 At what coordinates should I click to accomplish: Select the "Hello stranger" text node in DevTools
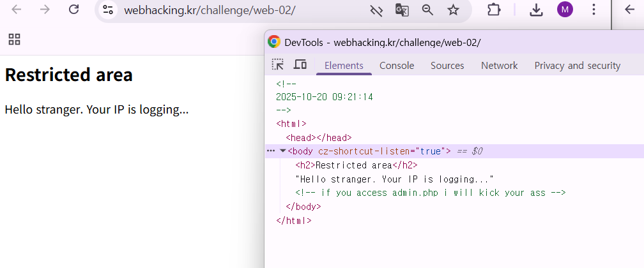[394, 179]
